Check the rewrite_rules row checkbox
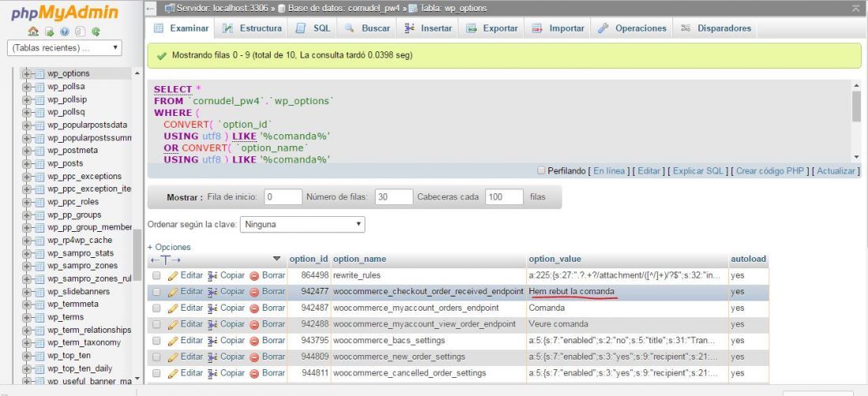 pos(157,275)
